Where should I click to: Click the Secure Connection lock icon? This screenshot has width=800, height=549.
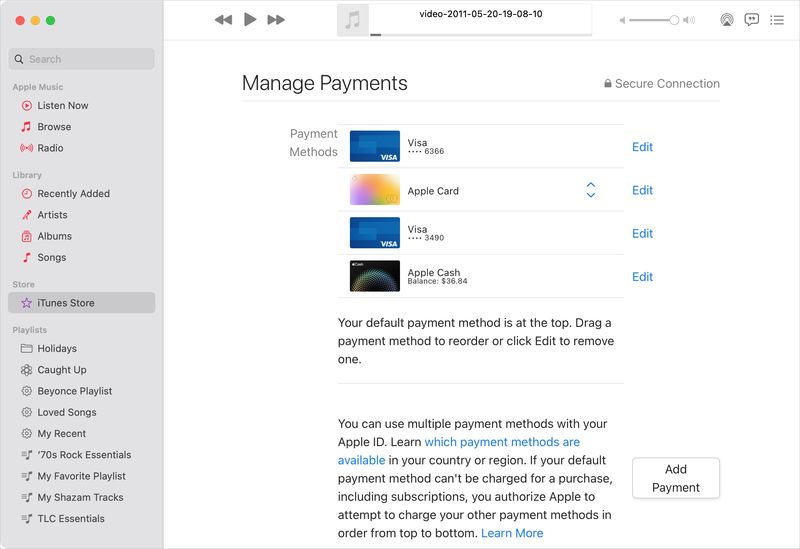pos(608,83)
